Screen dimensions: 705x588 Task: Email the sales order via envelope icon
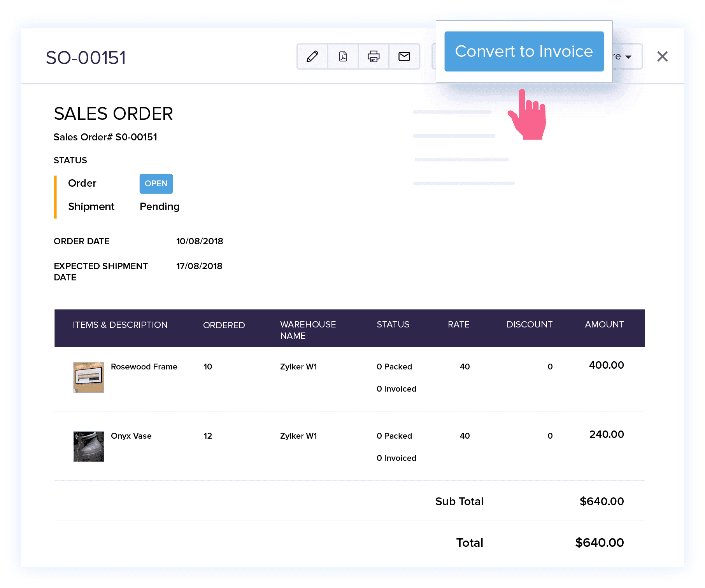click(404, 57)
